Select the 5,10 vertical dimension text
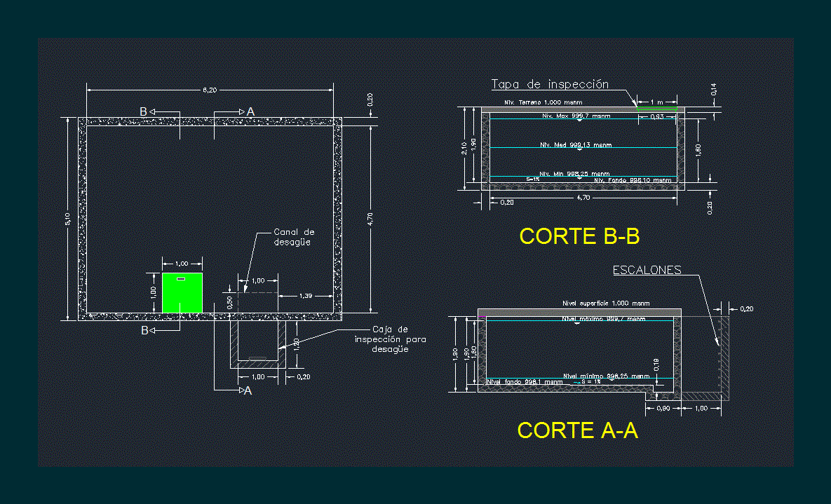Viewport: 831px width, 504px height. pyautogui.click(x=68, y=219)
